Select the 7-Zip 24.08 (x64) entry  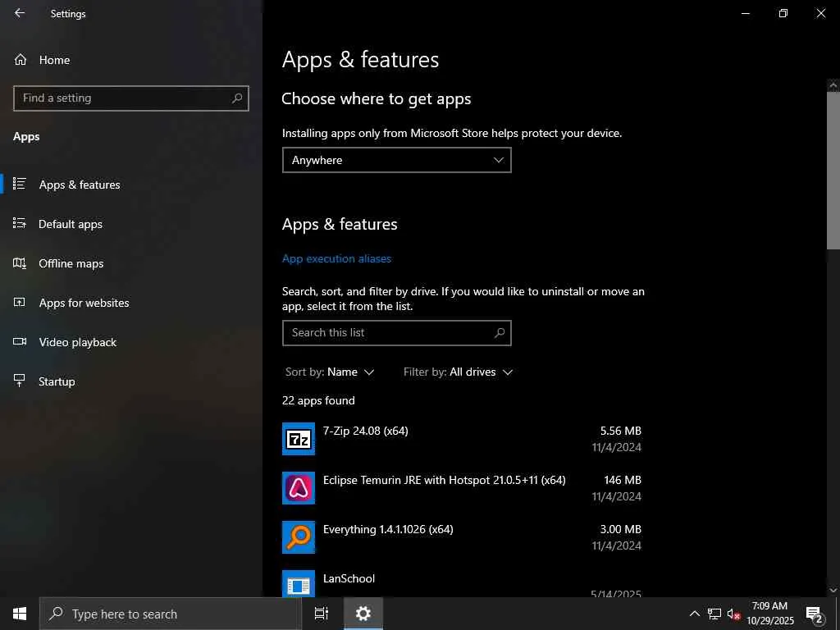[x=462, y=439]
